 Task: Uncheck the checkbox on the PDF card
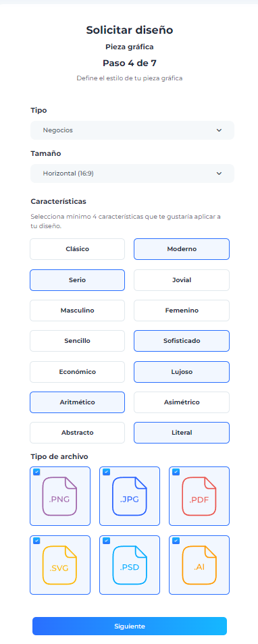click(x=176, y=472)
